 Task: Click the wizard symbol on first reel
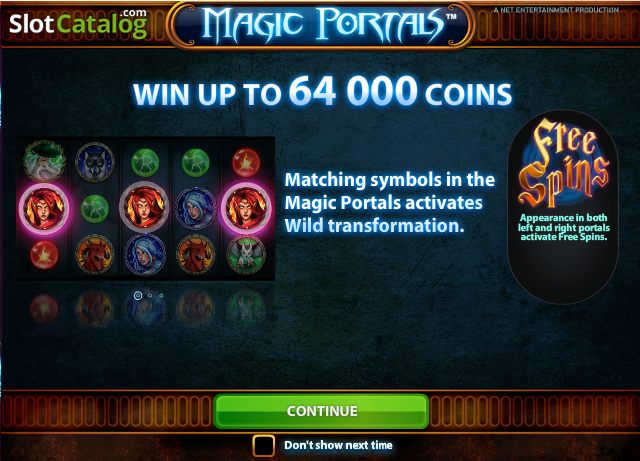click(44, 161)
